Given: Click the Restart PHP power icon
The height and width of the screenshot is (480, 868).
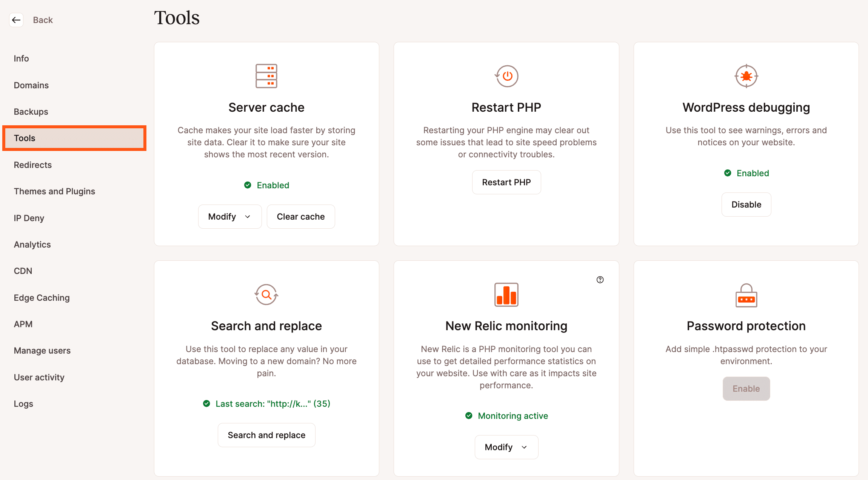Looking at the screenshot, I should pos(506,76).
